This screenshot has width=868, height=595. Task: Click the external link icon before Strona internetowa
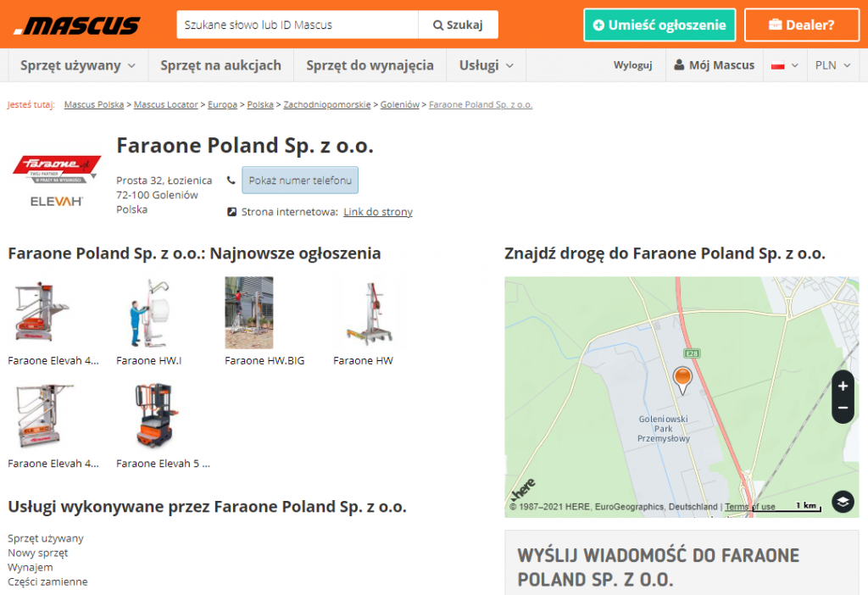coord(232,211)
